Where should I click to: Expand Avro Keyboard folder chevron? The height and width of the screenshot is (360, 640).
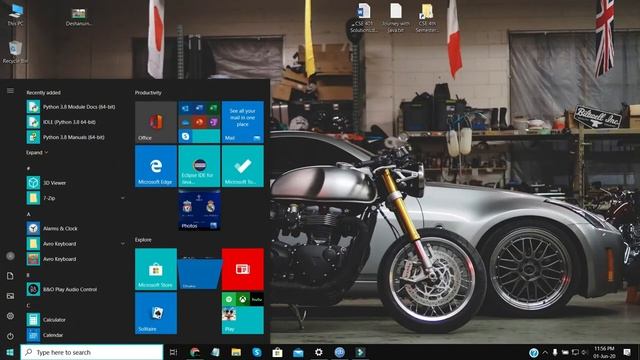[x=122, y=244]
